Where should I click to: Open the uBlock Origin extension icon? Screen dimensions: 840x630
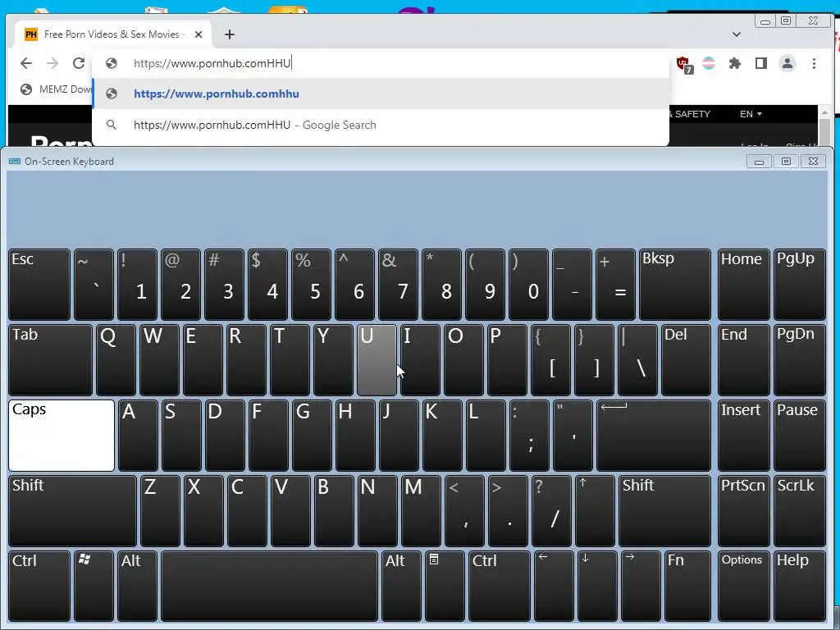(x=684, y=64)
